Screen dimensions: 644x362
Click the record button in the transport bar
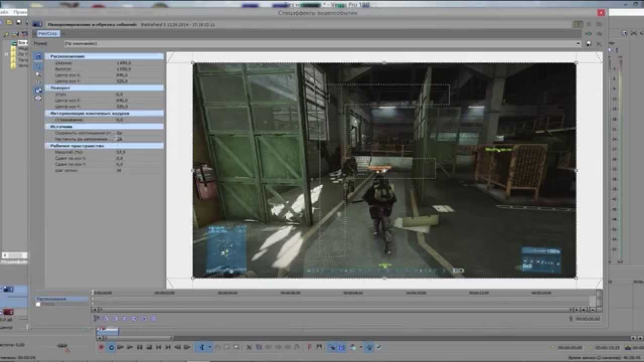(x=101, y=347)
